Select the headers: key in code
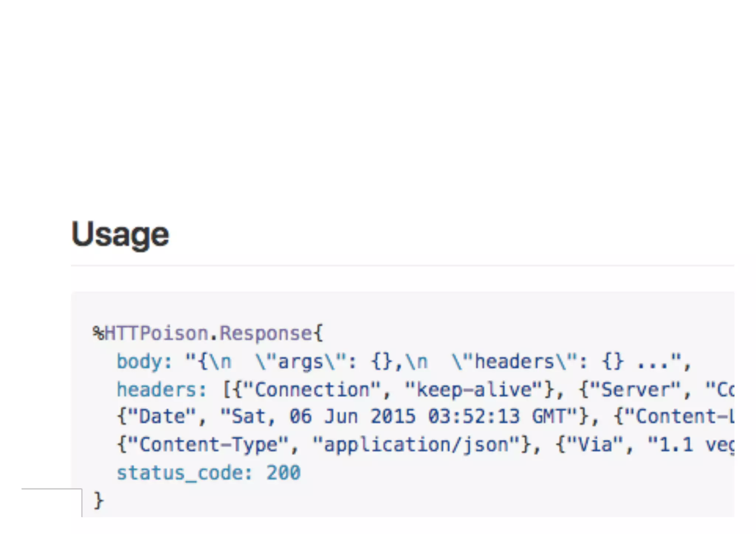 (162, 389)
